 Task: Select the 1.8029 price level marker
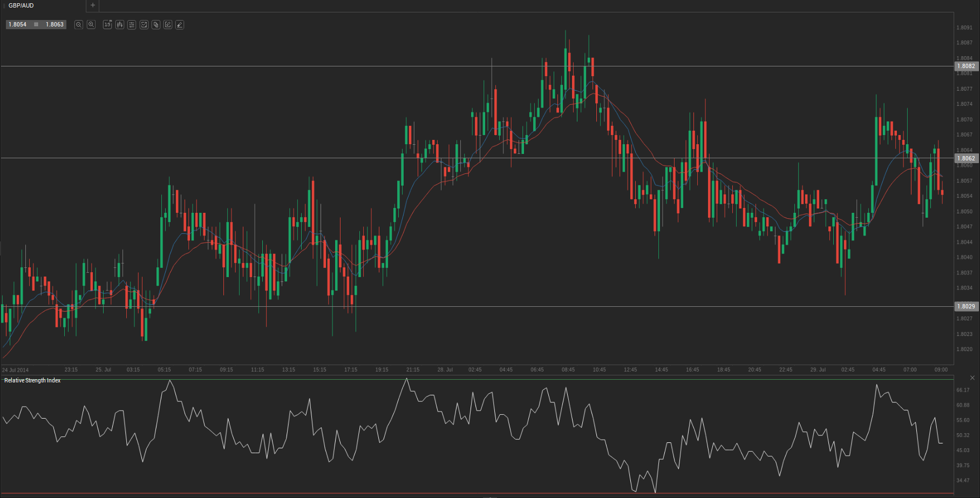[x=966, y=307]
